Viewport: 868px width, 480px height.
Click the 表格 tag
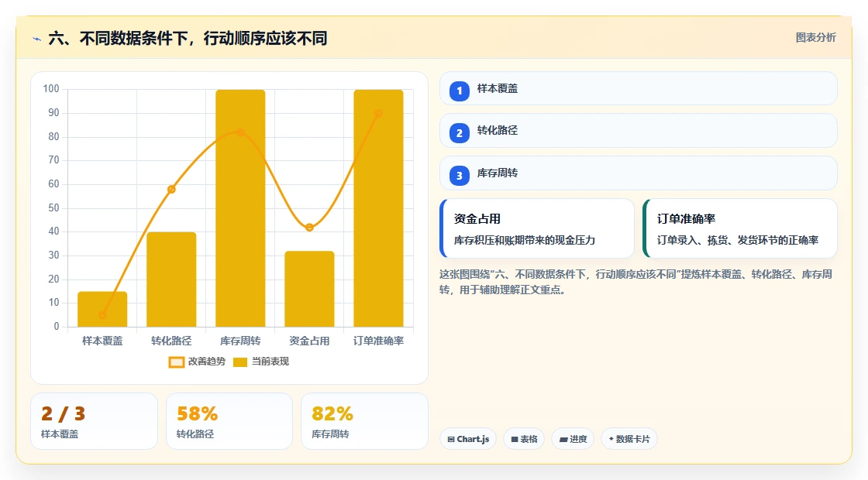click(x=524, y=439)
